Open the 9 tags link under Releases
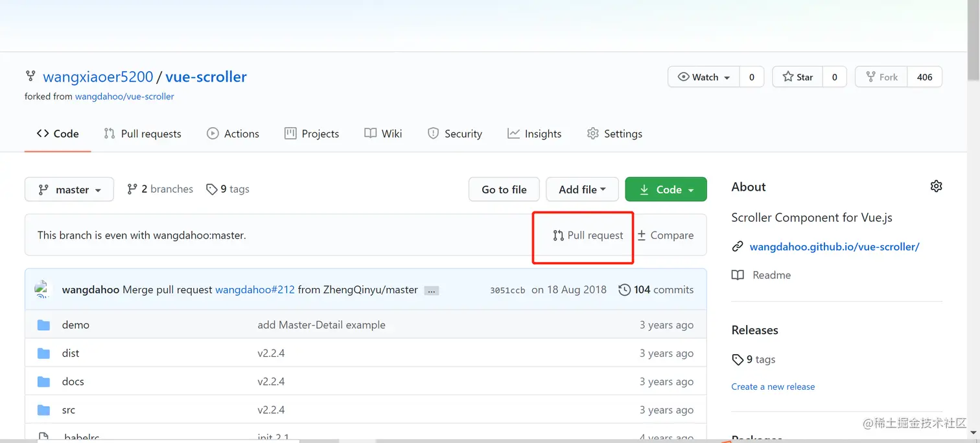The width and height of the screenshot is (980, 443). [753, 359]
